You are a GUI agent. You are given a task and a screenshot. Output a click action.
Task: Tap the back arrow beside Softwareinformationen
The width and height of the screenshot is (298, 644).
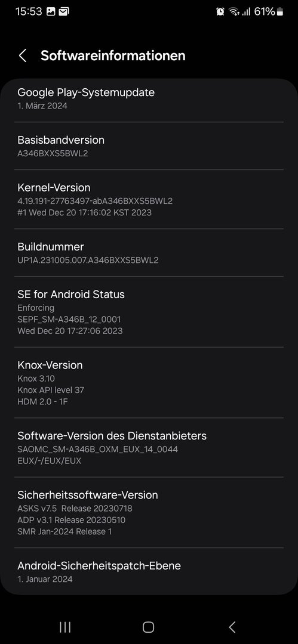pyautogui.click(x=23, y=55)
